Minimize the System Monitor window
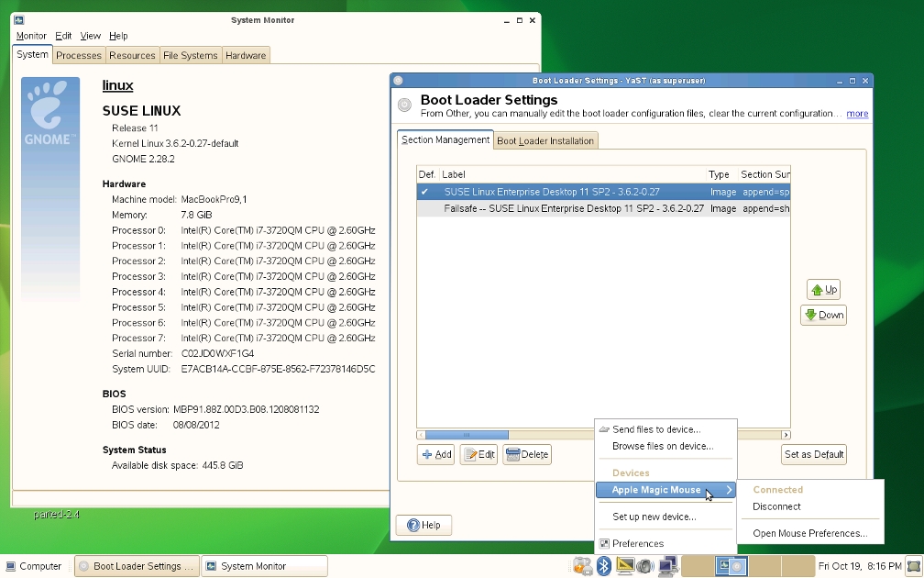This screenshot has height=578, width=924. (x=507, y=20)
